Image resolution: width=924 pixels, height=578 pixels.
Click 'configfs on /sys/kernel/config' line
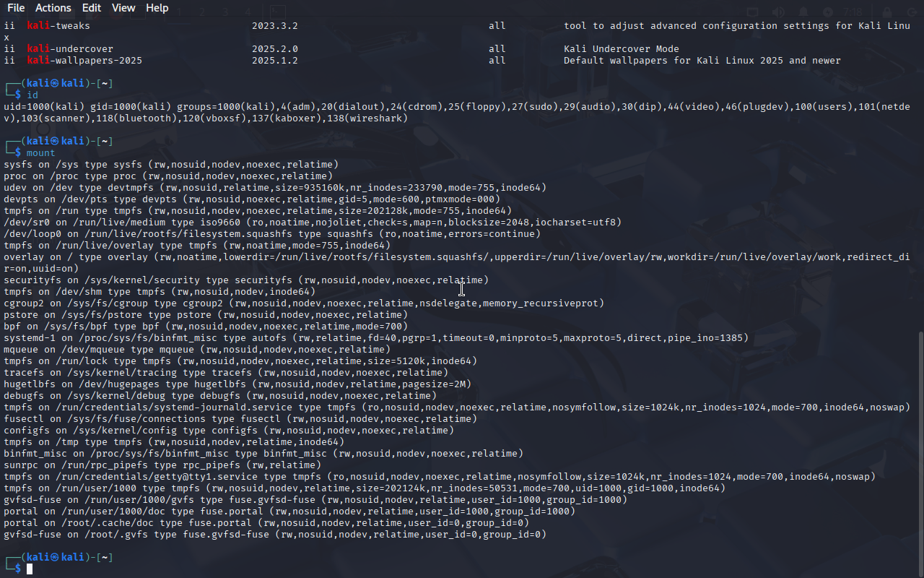point(229,430)
